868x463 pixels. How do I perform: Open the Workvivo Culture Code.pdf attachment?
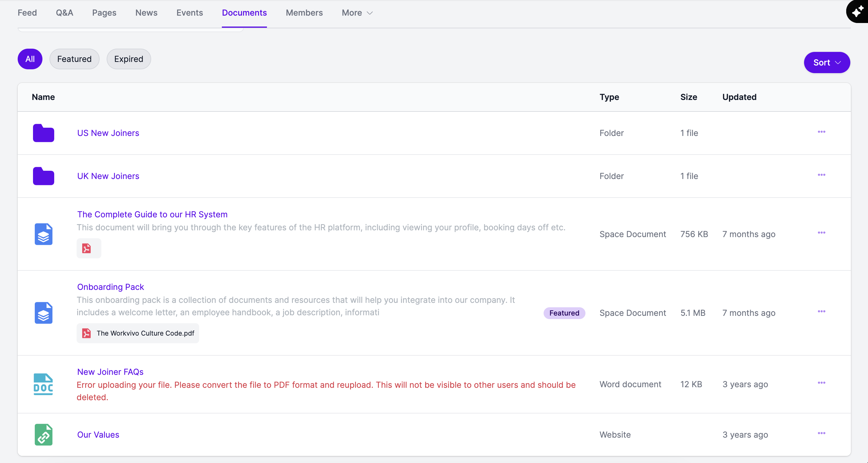pyautogui.click(x=138, y=333)
